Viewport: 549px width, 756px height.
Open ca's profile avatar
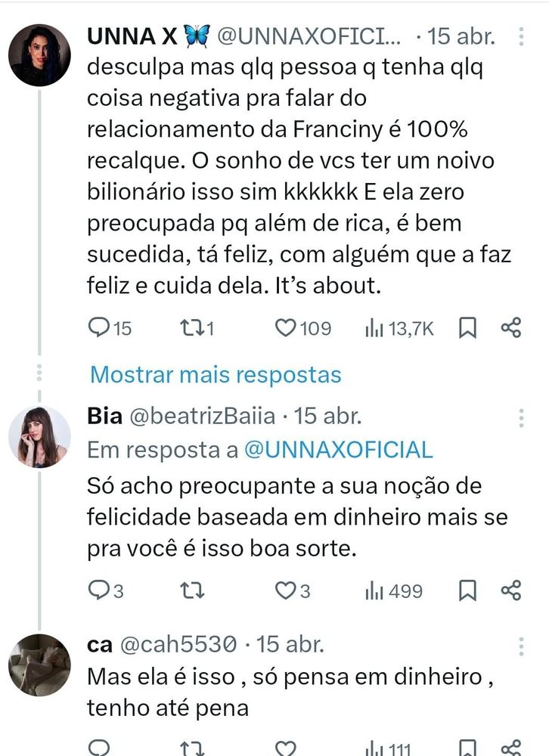click(39, 665)
